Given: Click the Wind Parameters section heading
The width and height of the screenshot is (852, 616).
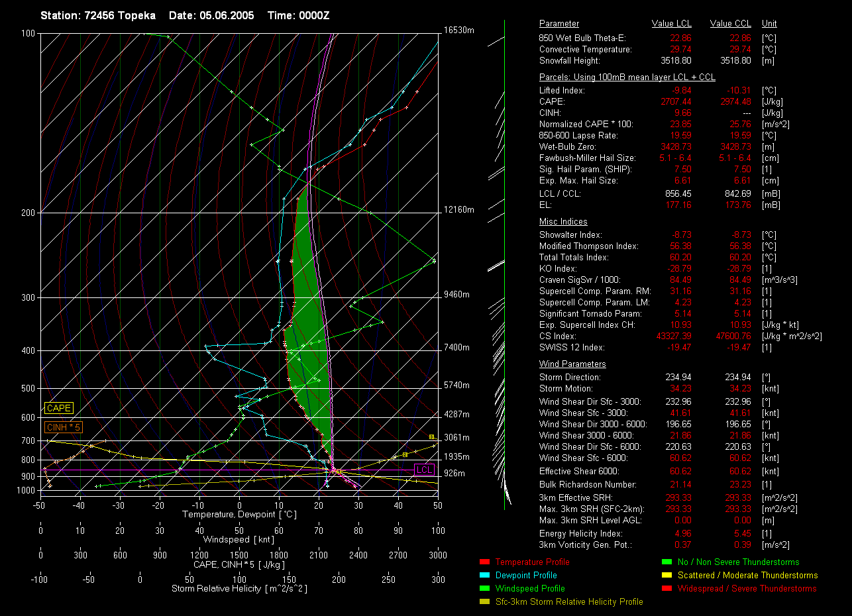Looking at the screenshot, I should [x=572, y=364].
